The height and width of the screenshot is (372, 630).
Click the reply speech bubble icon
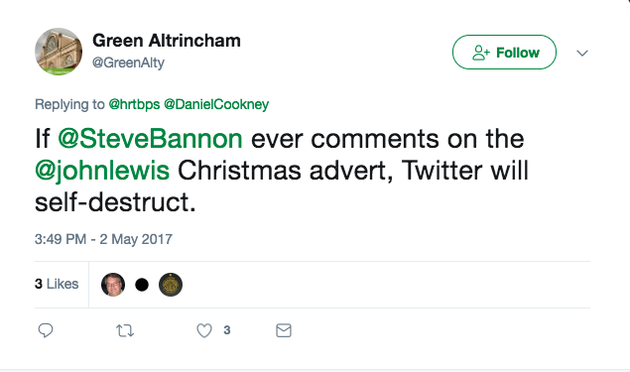(x=45, y=330)
